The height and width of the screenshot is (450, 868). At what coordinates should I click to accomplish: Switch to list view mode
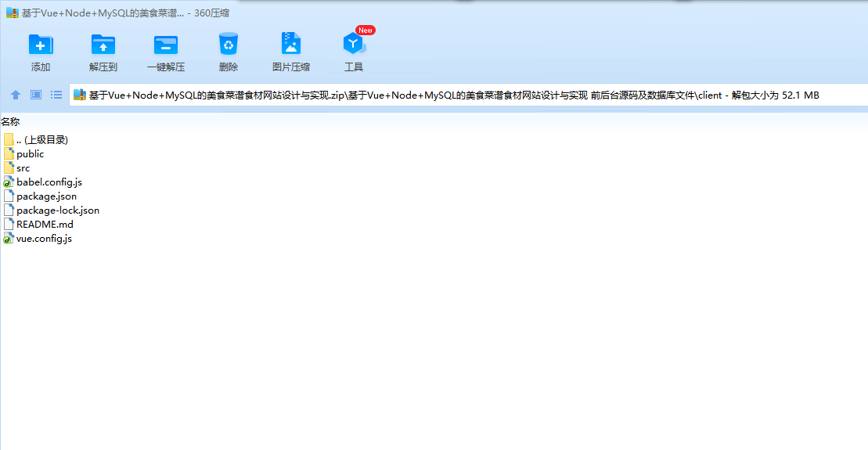click(x=56, y=95)
